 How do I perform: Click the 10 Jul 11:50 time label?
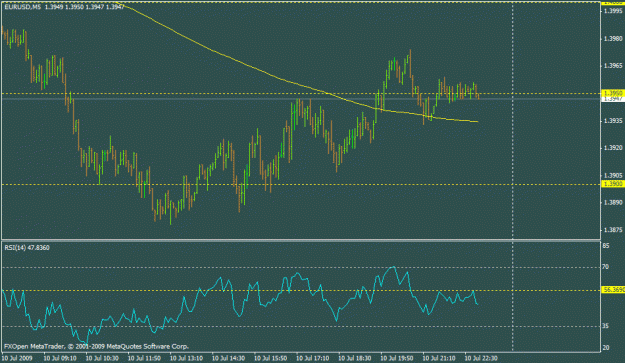145,358
